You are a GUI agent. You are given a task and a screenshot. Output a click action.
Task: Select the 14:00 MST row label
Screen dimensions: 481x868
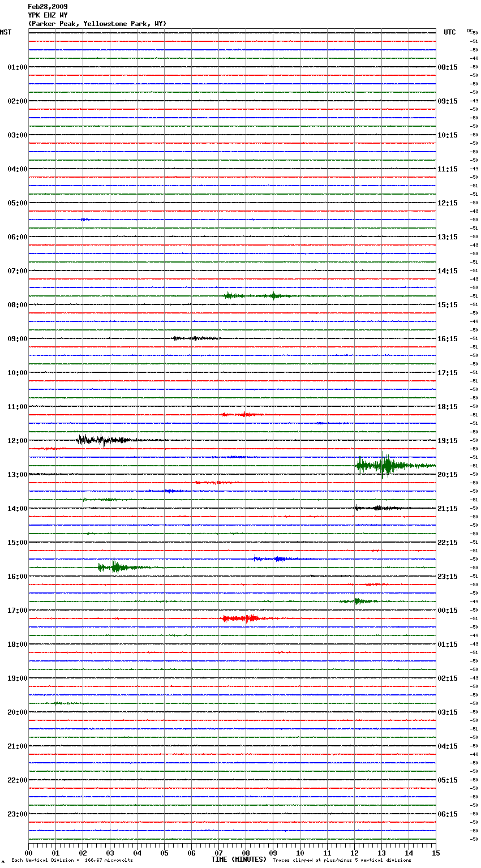click(x=18, y=509)
